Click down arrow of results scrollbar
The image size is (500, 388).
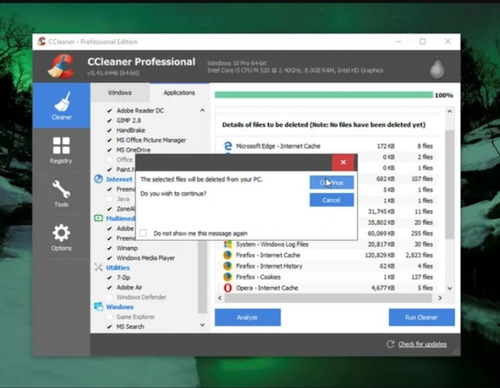coord(450,288)
